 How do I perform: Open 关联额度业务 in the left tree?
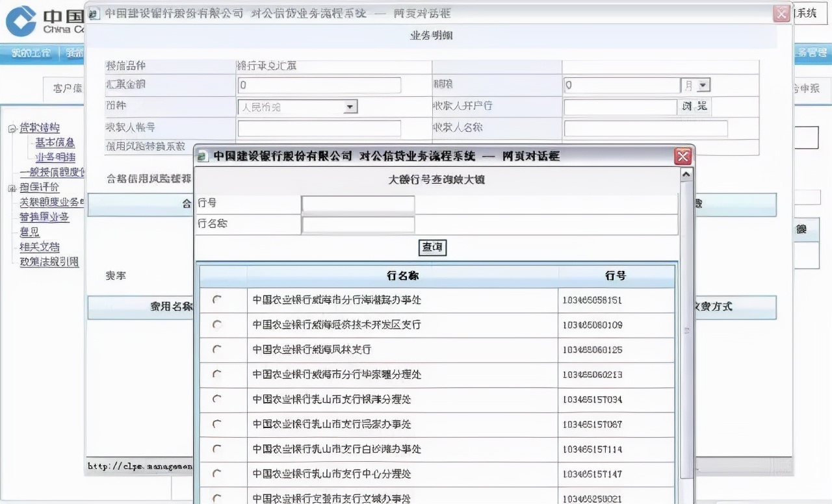[52, 202]
